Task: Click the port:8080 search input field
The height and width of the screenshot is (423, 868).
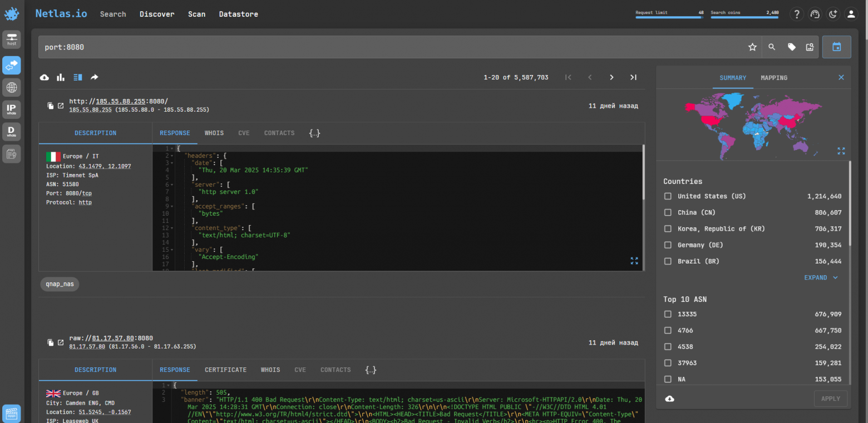Action: click(389, 47)
